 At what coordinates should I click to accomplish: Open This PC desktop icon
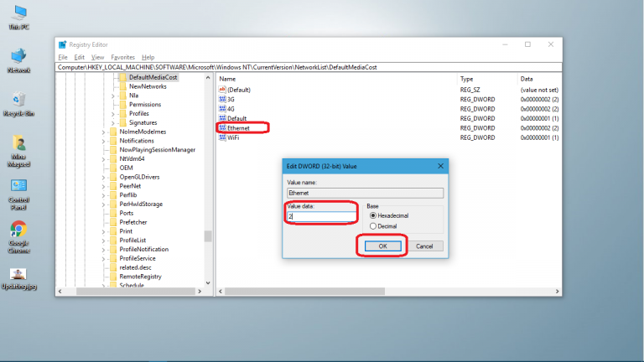coord(17,14)
